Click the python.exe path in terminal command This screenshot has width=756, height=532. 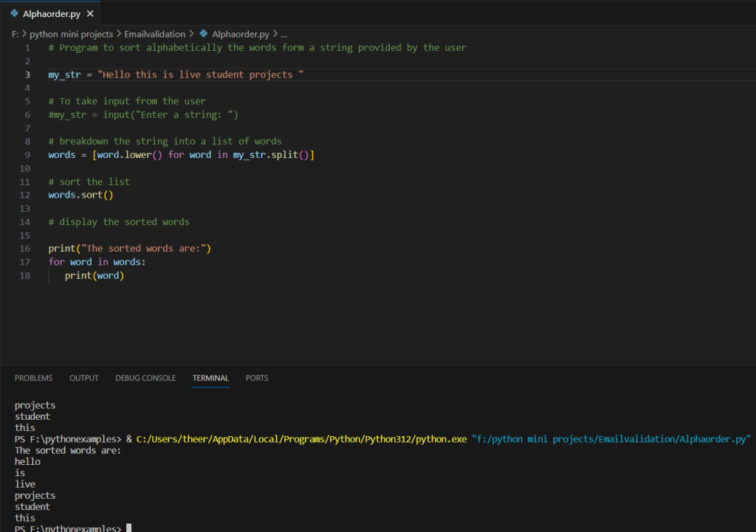coord(301,439)
